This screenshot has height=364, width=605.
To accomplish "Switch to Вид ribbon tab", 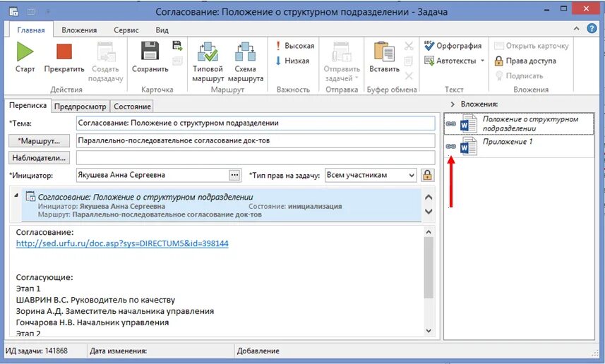I will click(x=162, y=30).
